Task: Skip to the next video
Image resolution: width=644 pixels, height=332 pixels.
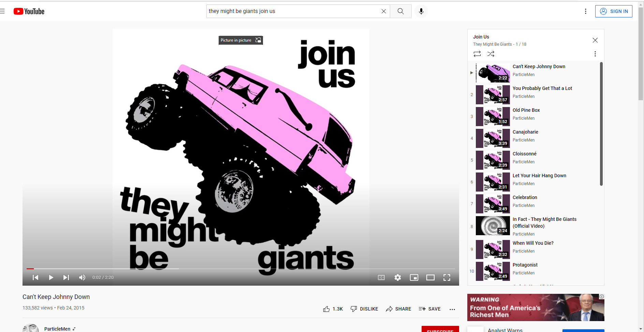Action: (66, 277)
